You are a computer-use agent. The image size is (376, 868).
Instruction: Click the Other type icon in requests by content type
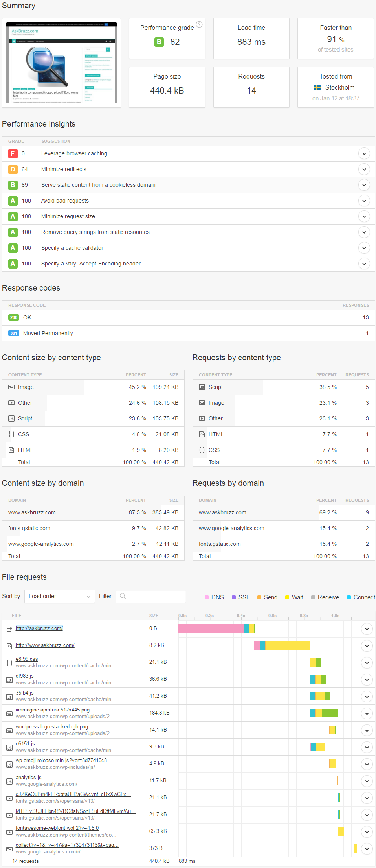(x=202, y=418)
